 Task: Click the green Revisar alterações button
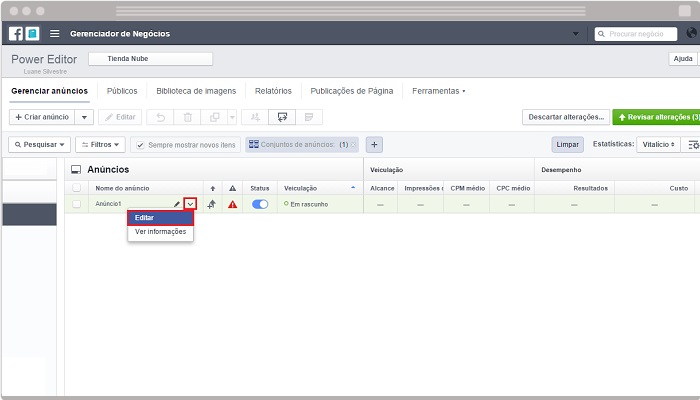[656, 117]
